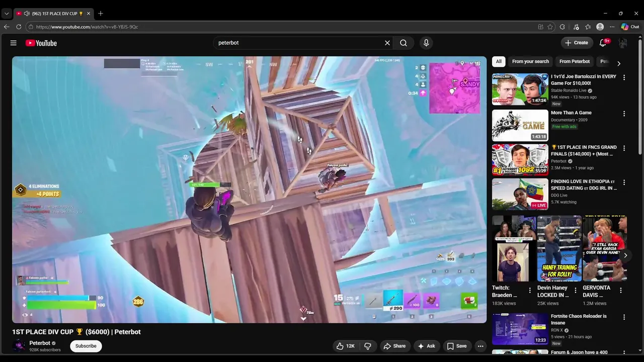The height and width of the screenshot is (362, 644).
Task: Open the Ask AI button
Action: click(427, 346)
